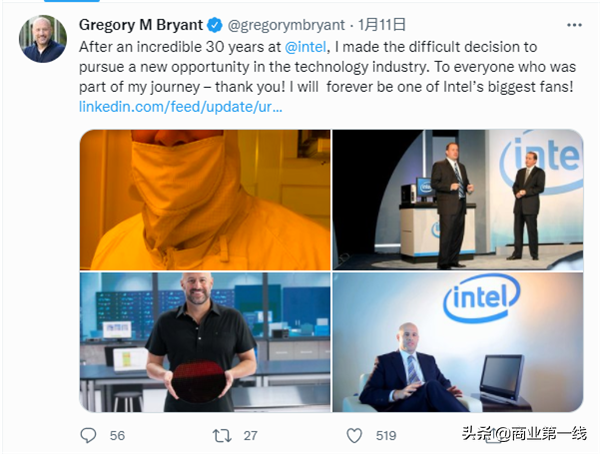
Task: Open the linkedin.com/feed/update link
Action: pyautogui.click(x=180, y=106)
